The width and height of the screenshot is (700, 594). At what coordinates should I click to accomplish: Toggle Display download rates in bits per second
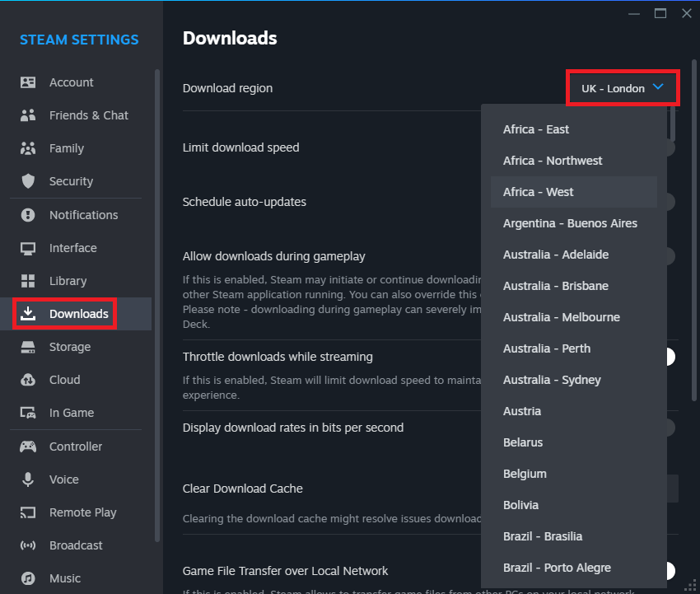click(x=670, y=428)
